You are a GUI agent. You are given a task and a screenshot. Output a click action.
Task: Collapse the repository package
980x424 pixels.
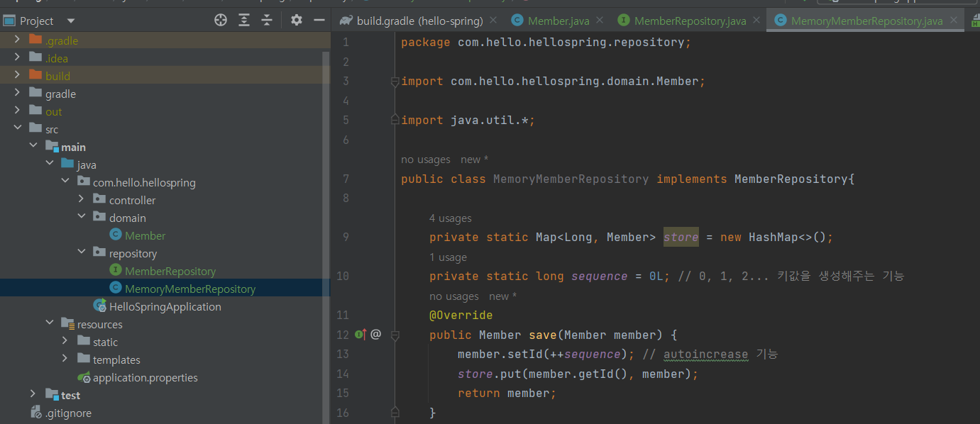coord(82,253)
